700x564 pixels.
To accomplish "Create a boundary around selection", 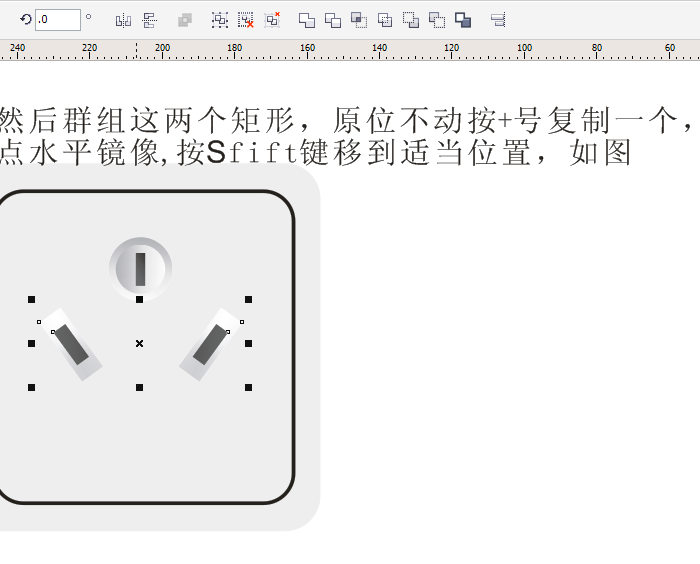I will click(463, 20).
